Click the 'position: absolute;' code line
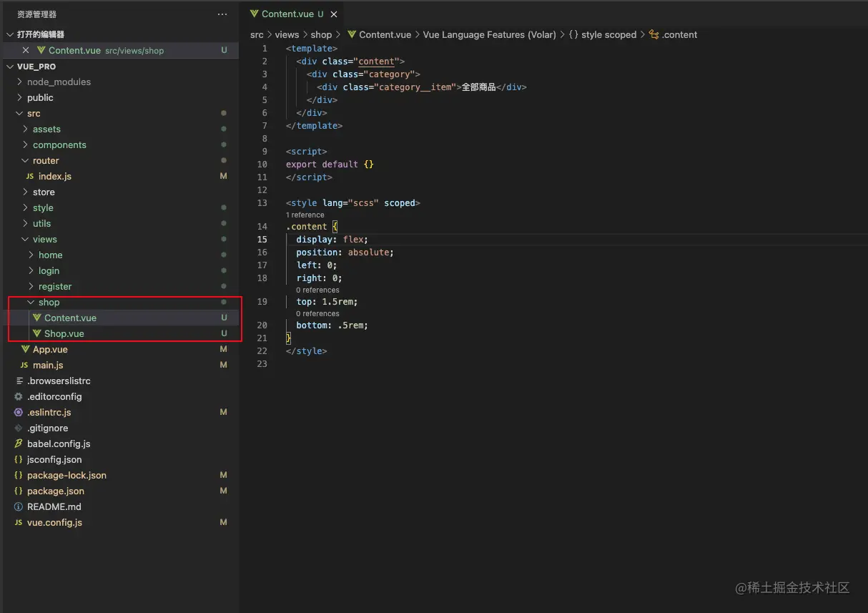 point(345,252)
